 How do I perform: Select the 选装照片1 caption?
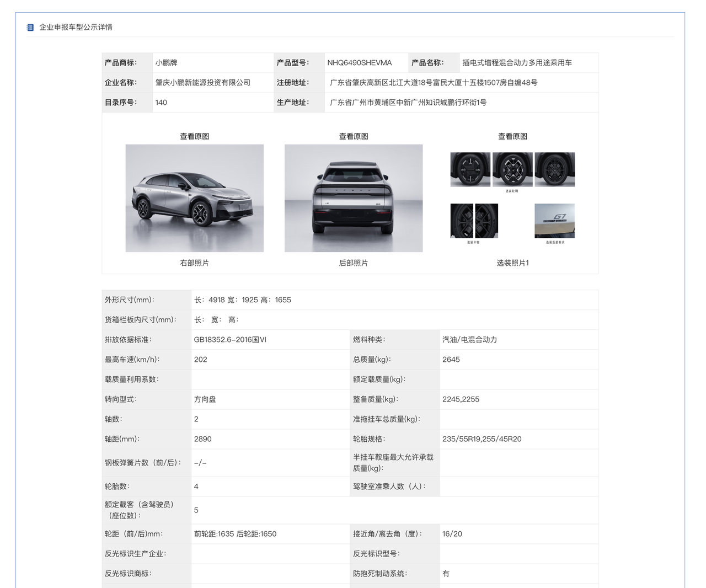[x=512, y=263]
